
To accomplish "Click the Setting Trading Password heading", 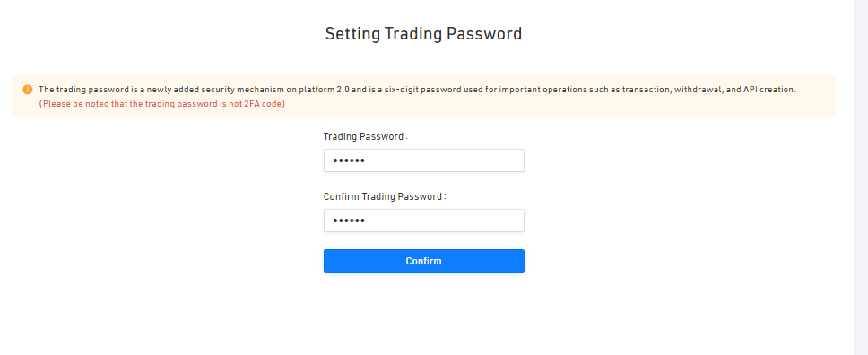I will coord(423,34).
